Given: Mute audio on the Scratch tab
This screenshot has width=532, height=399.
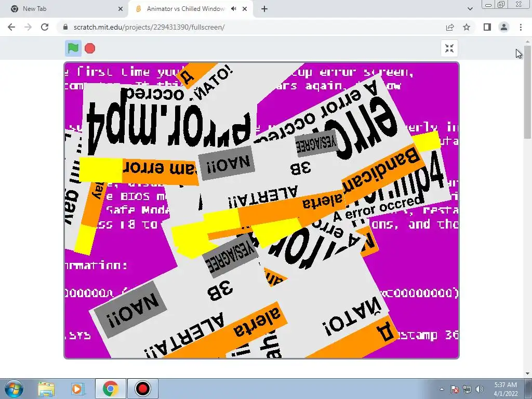Looking at the screenshot, I should 233,9.
